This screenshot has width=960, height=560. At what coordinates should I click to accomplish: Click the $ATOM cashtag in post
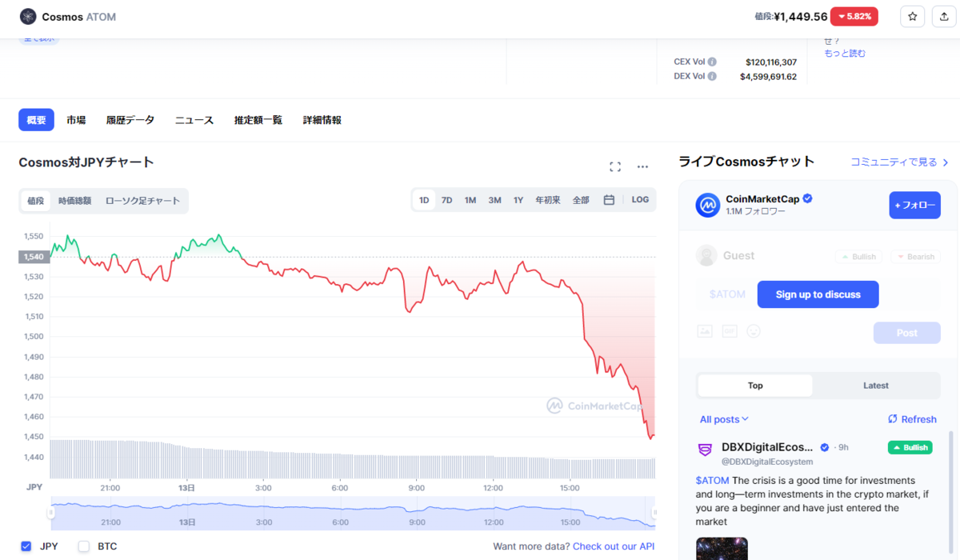point(712,481)
